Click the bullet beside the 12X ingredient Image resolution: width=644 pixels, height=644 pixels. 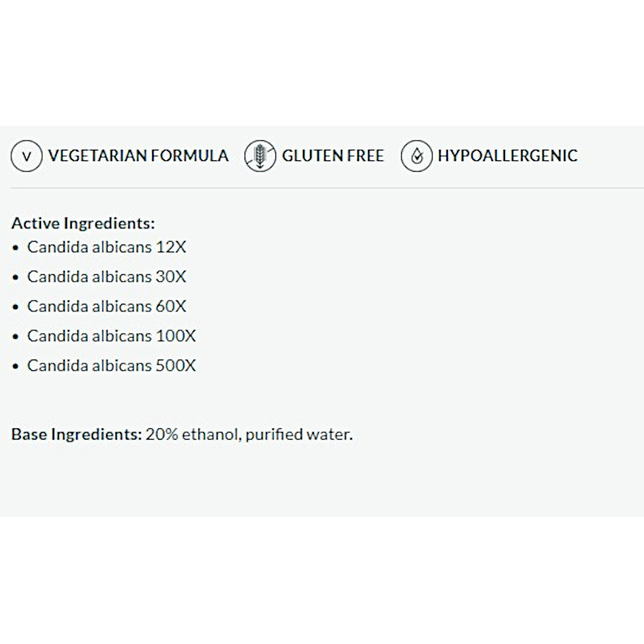coord(16,248)
